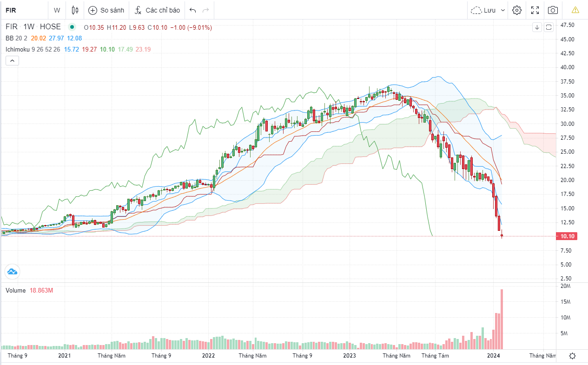588x365 pixels.
Task: Click the undo arrow
Action: [x=193, y=10]
